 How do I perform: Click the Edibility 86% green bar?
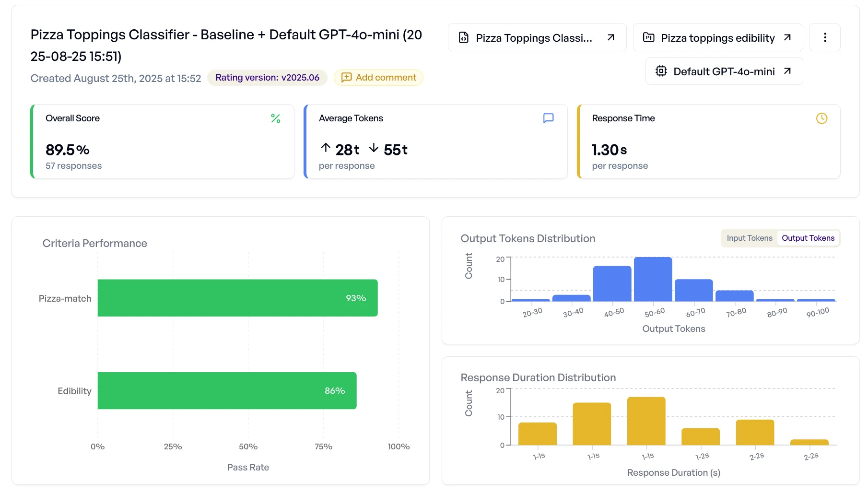click(x=227, y=390)
